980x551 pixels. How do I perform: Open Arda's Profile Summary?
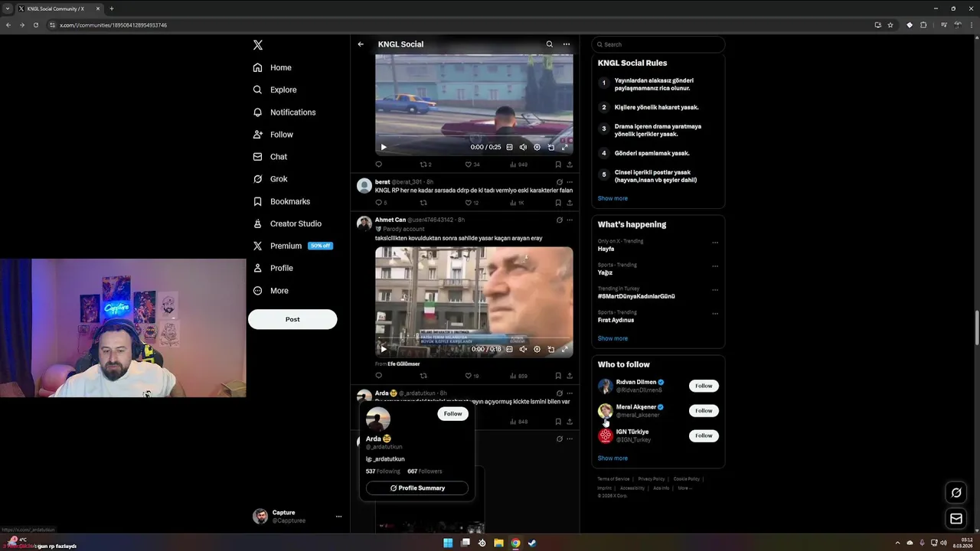pyautogui.click(x=417, y=488)
